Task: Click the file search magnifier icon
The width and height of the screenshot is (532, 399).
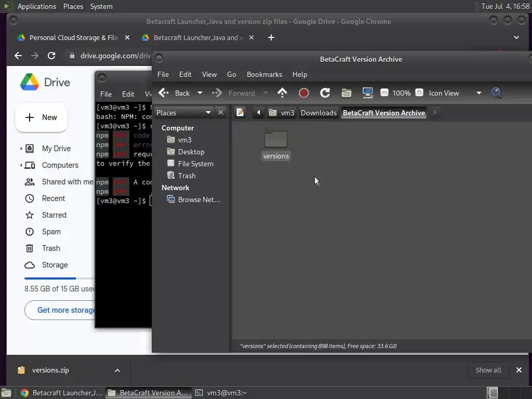Action: coord(496,93)
